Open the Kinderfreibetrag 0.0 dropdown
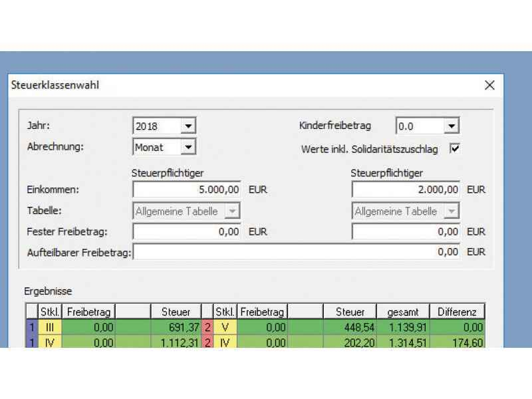532x399 pixels. [452, 126]
